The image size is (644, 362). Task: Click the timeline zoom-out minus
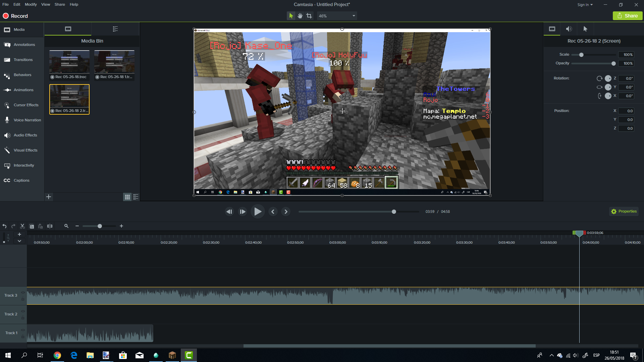click(x=77, y=226)
